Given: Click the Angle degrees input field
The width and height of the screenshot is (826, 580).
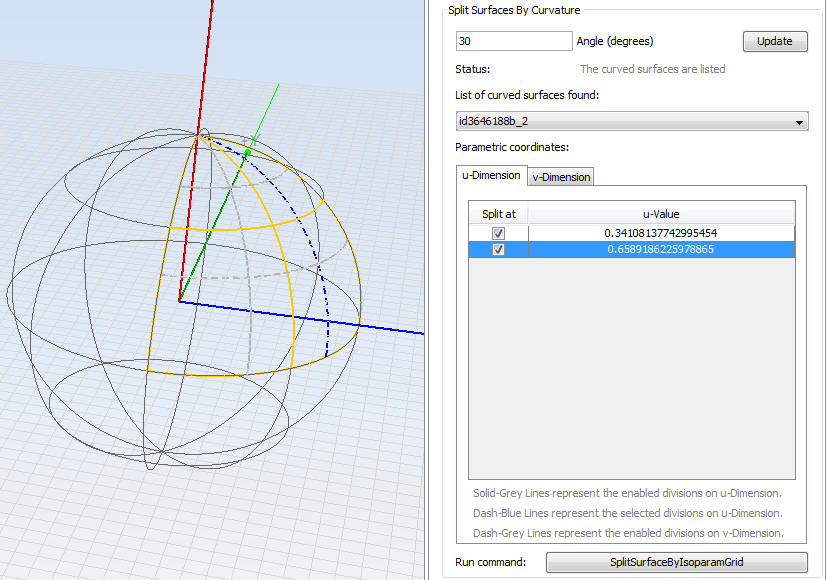Looking at the screenshot, I should pyautogui.click(x=513, y=41).
